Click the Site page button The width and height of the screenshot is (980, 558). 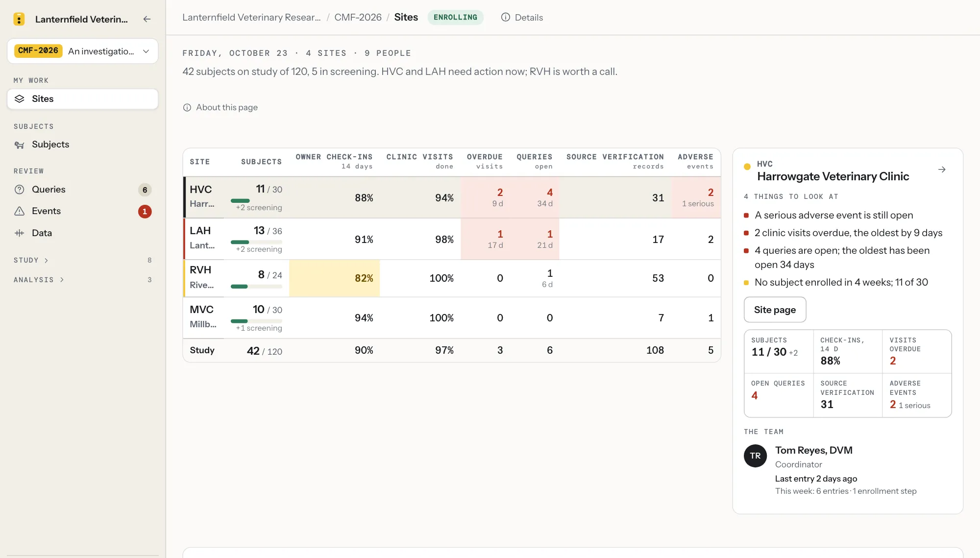(x=775, y=310)
